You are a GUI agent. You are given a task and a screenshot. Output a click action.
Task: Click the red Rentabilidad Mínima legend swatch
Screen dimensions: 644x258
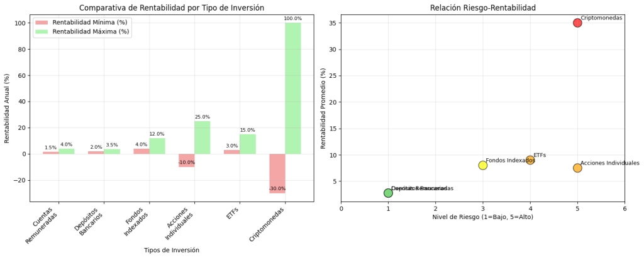pyautogui.click(x=42, y=22)
